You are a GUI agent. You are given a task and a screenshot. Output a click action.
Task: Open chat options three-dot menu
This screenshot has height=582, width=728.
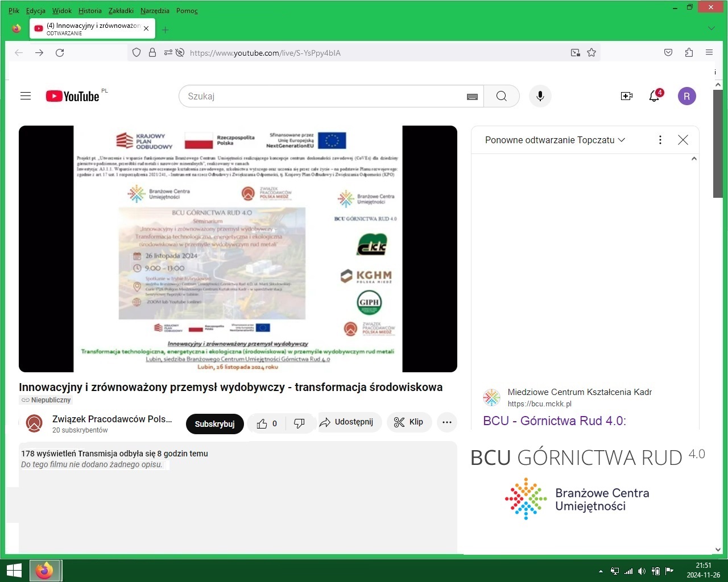pyautogui.click(x=660, y=140)
